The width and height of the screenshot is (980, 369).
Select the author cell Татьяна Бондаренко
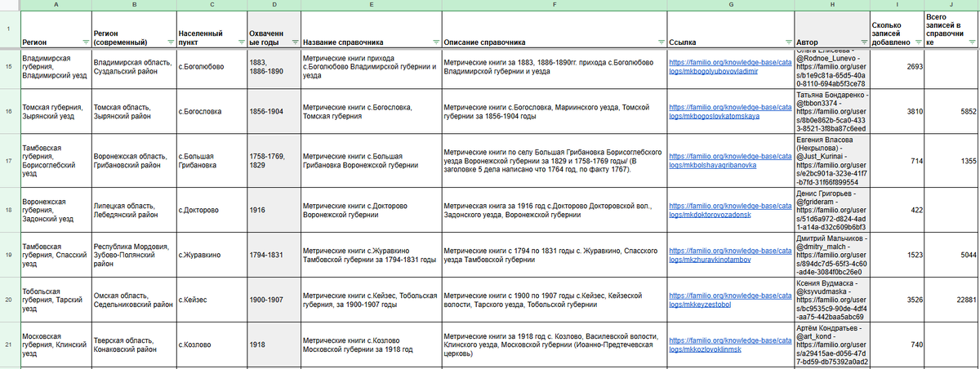point(831,112)
